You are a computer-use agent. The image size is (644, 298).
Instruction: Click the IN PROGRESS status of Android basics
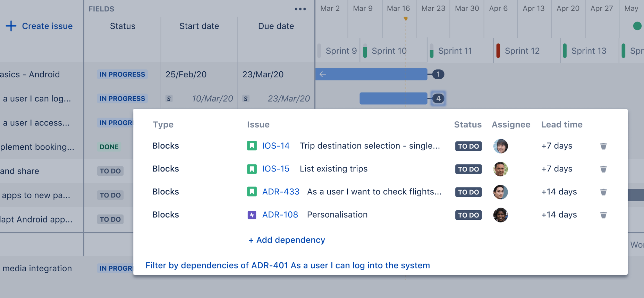122,74
